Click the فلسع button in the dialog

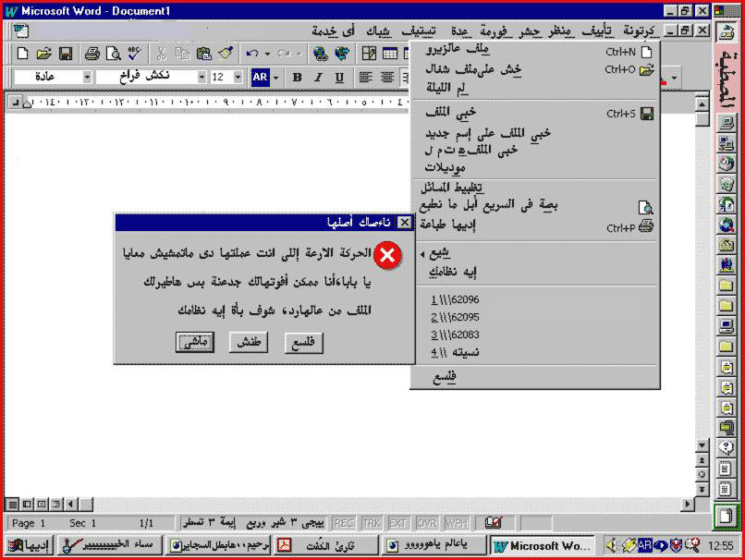coord(304,343)
